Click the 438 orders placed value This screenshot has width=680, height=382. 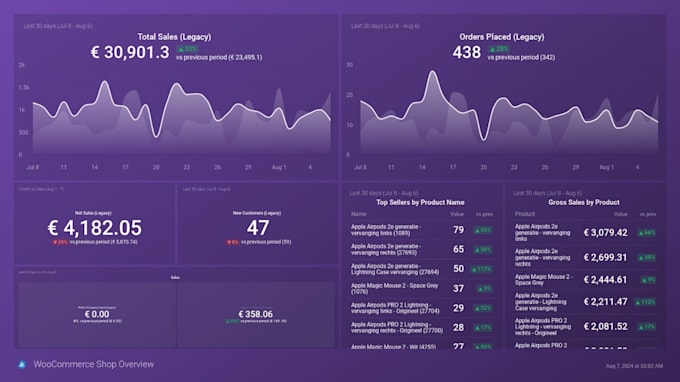[467, 52]
